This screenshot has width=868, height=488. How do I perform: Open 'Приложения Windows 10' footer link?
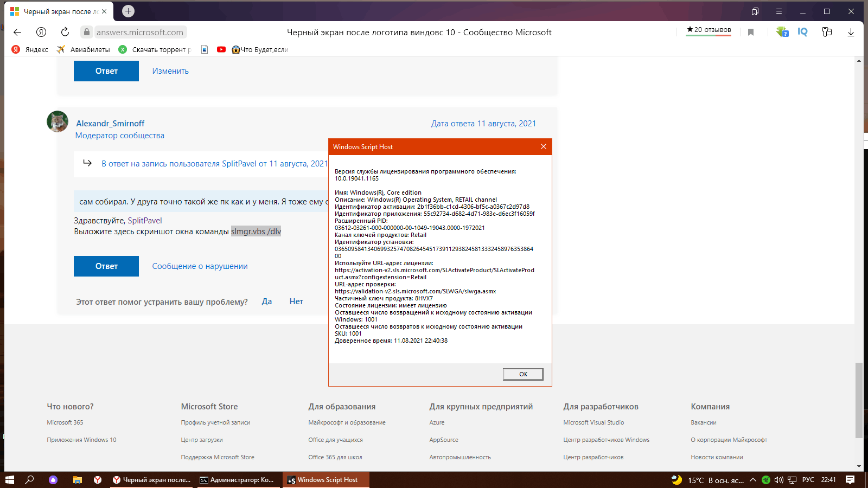81,440
